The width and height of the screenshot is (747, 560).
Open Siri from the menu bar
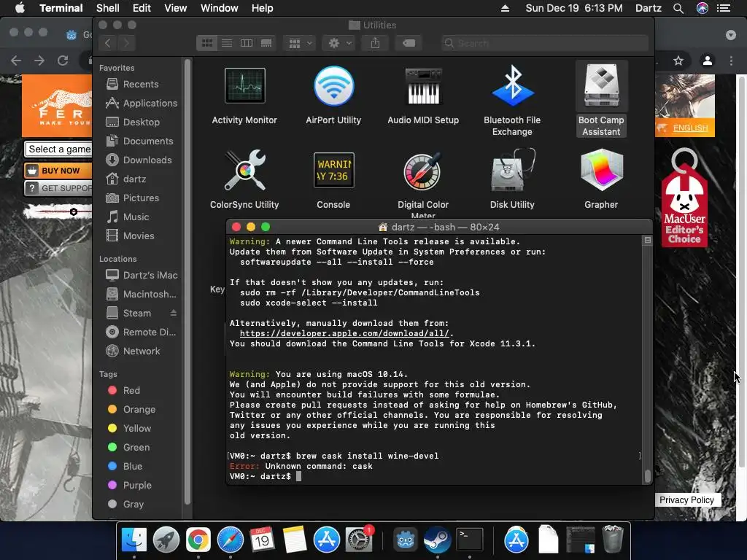pos(703,8)
